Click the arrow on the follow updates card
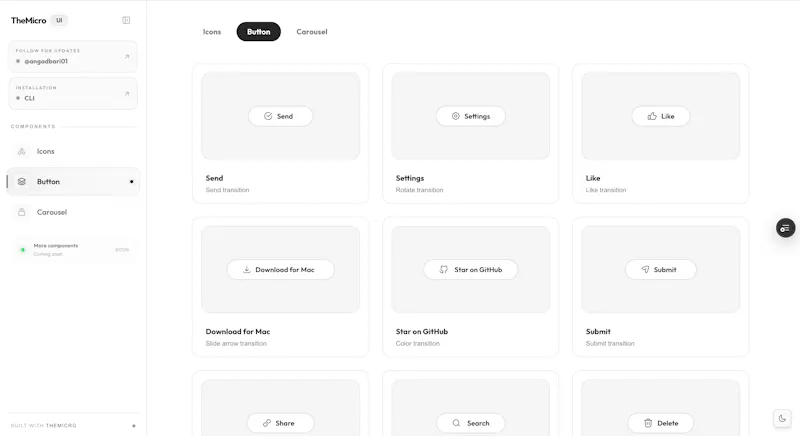 coord(127,57)
